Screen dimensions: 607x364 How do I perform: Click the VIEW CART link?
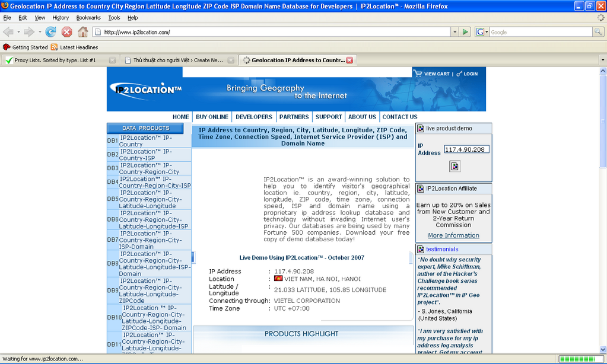point(437,74)
